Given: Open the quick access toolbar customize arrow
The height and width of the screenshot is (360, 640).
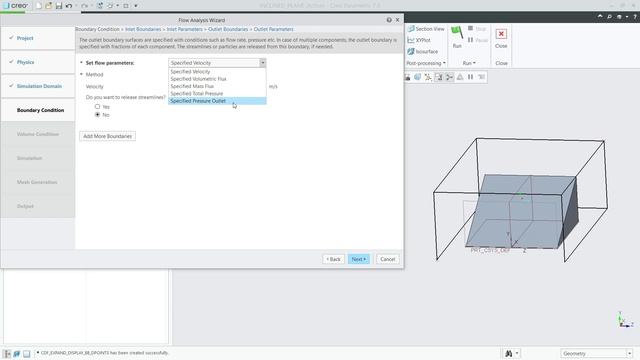Looking at the screenshot, I should [x=136, y=6].
